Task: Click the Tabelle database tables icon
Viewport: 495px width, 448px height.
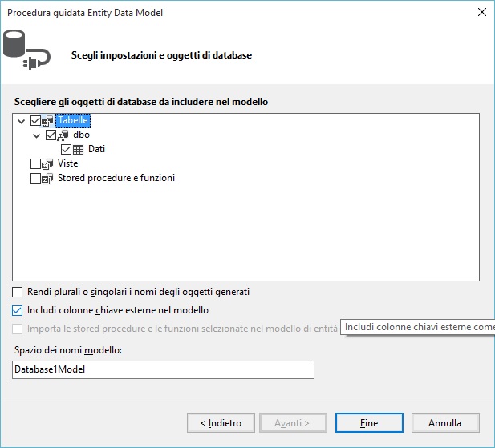Action: pos(47,121)
